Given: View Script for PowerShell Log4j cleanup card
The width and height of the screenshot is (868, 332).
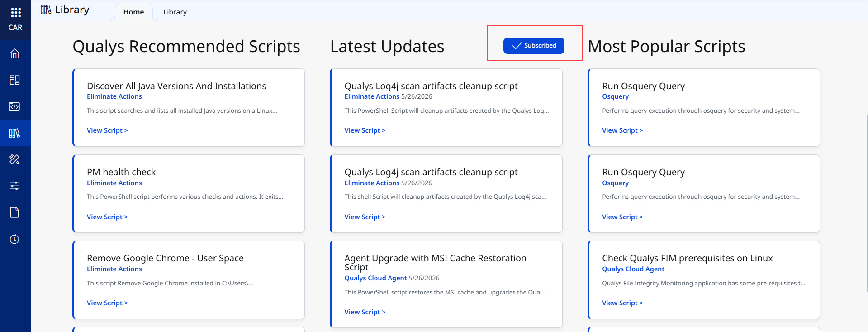Looking at the screenshot, I should pyautogui.click(x=365, y=130).
